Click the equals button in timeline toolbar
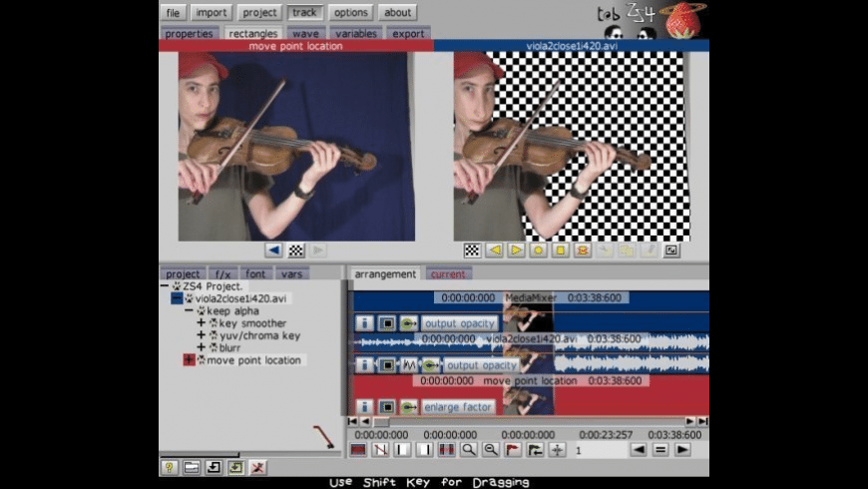The image size is (868, 489). coord(660,450)
